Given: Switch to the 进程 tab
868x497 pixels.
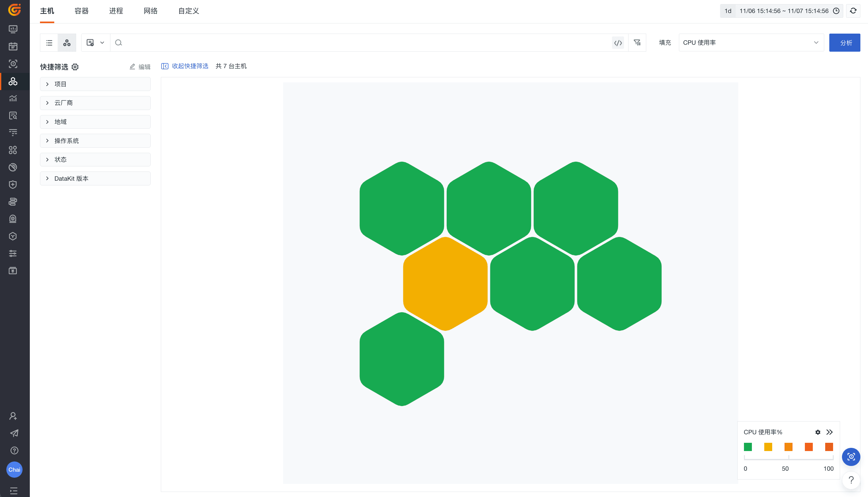Looking at the screenshot, I should click(116, 11).
